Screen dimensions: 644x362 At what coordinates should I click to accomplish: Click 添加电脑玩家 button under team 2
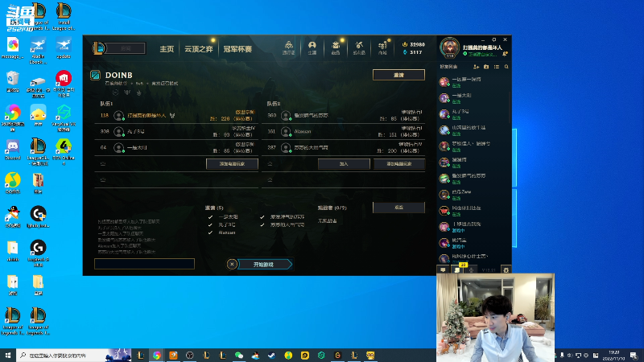(x=399, y=164)
